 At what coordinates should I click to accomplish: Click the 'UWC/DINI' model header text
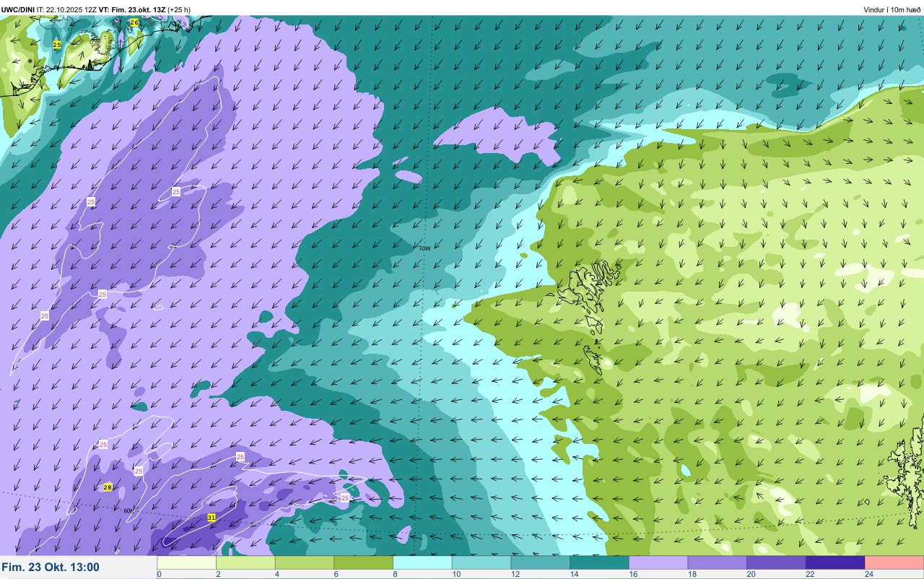click(18, 9)
